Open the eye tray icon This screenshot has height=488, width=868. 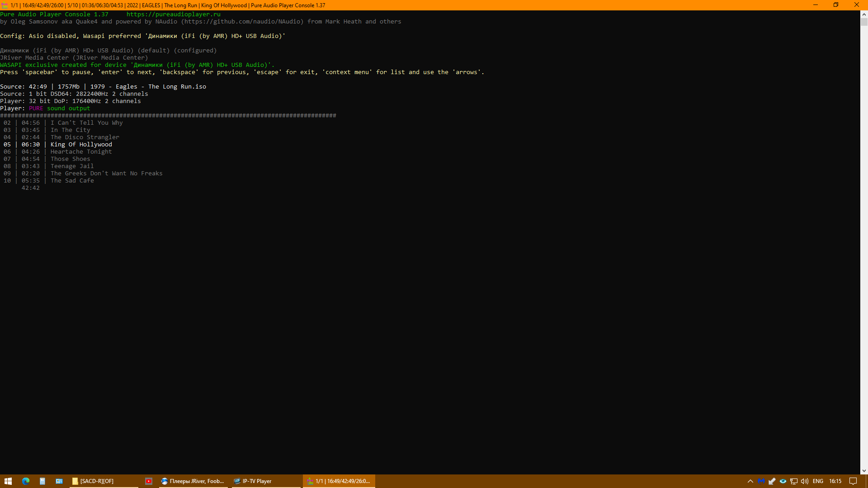click(x=783, y=481)
